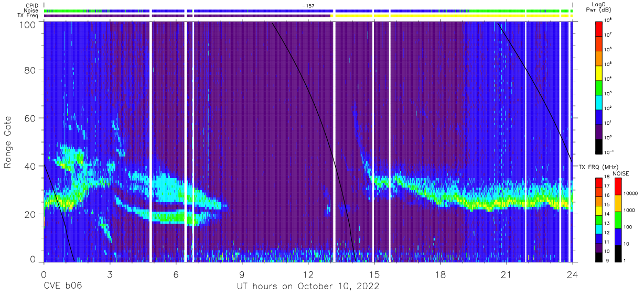Image resolution: width=644 pixels, height=297 pixels.
Task: Click the 15 hour tick on the UT axis
Action: [374, 274]
